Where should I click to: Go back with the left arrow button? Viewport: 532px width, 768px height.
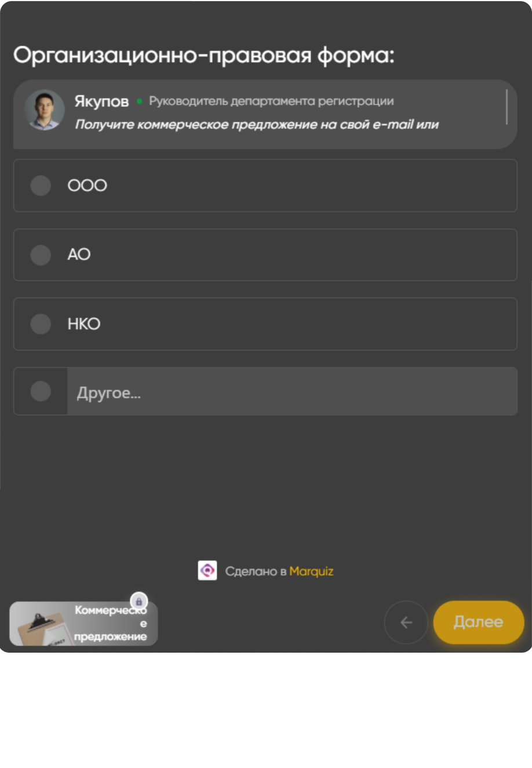point(406,622)
